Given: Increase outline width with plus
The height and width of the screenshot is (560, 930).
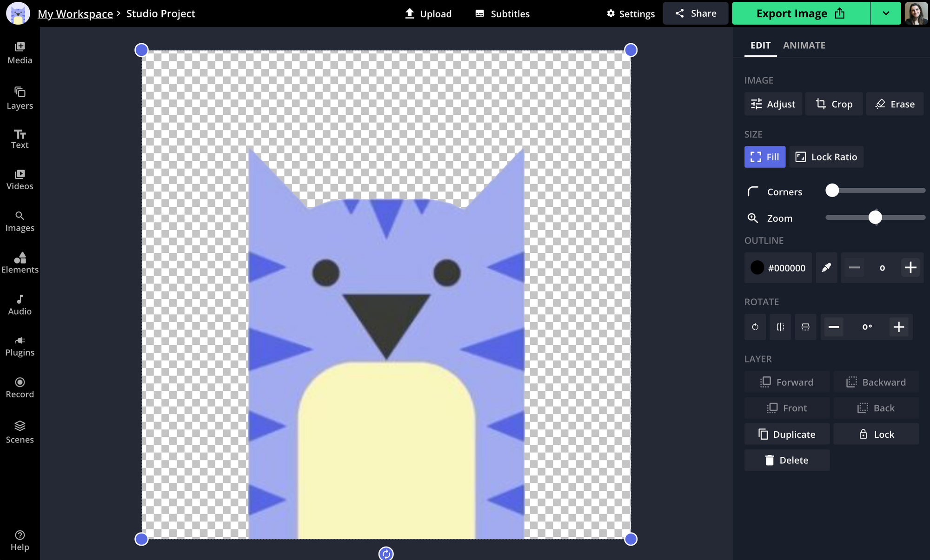Looking at the screenshot, I should coord(910,268).
